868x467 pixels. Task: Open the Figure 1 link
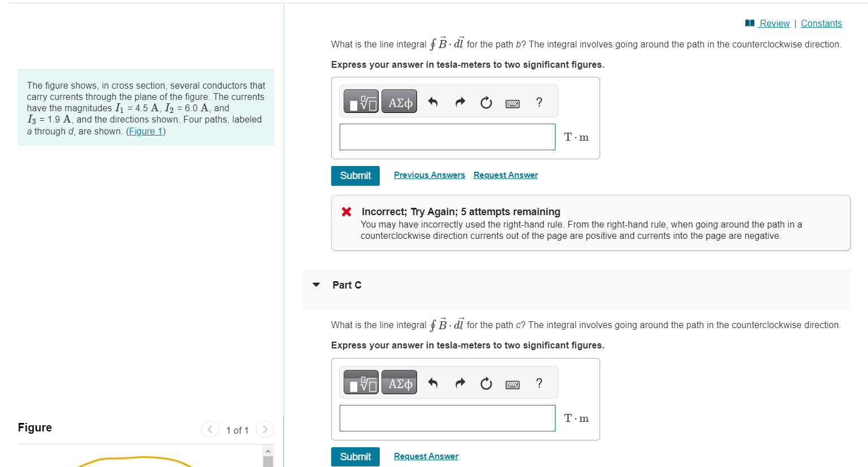(x=146, y=131)
